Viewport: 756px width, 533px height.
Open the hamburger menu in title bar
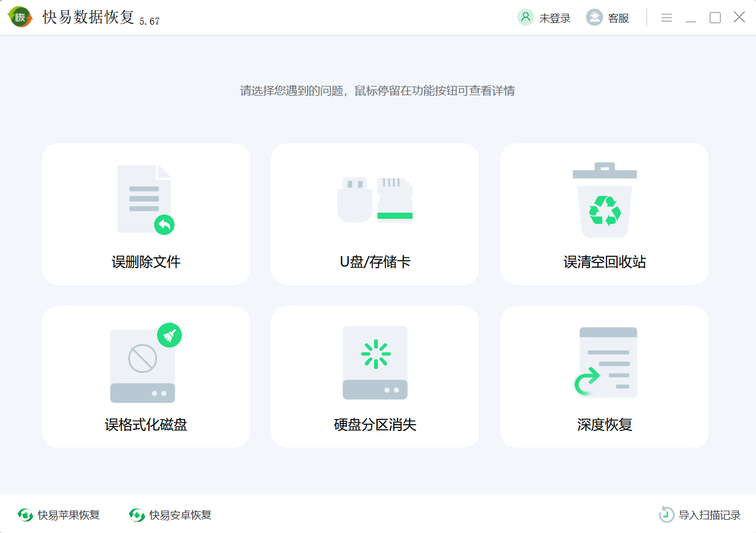pos(666,18)
